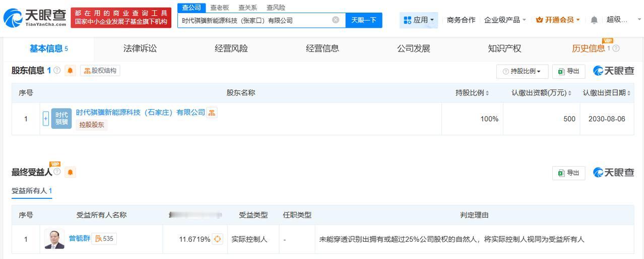Open the 商务合作 link
This screenshot has width=644, height=259.
tap(461, 20)
